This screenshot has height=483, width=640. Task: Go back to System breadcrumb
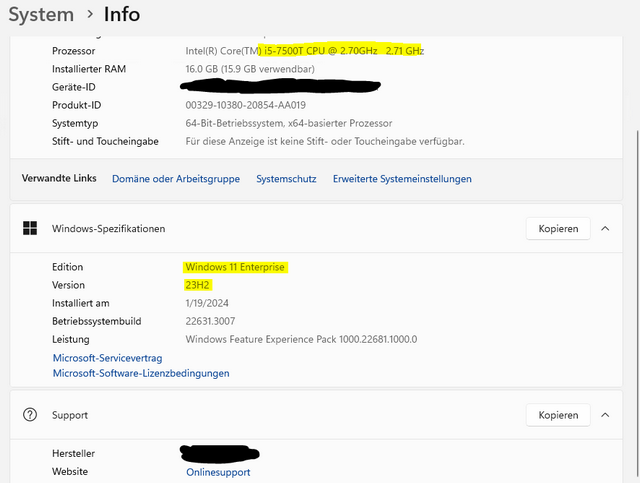[41, 15]
